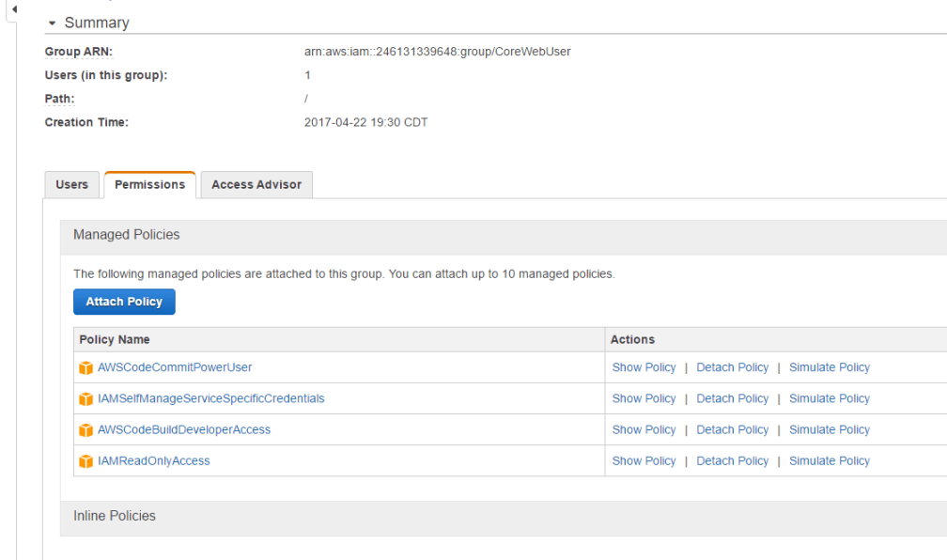This screenshot has width=947, height=560.
Task: Select the Permissions tab
Action: tap(149, 184)
